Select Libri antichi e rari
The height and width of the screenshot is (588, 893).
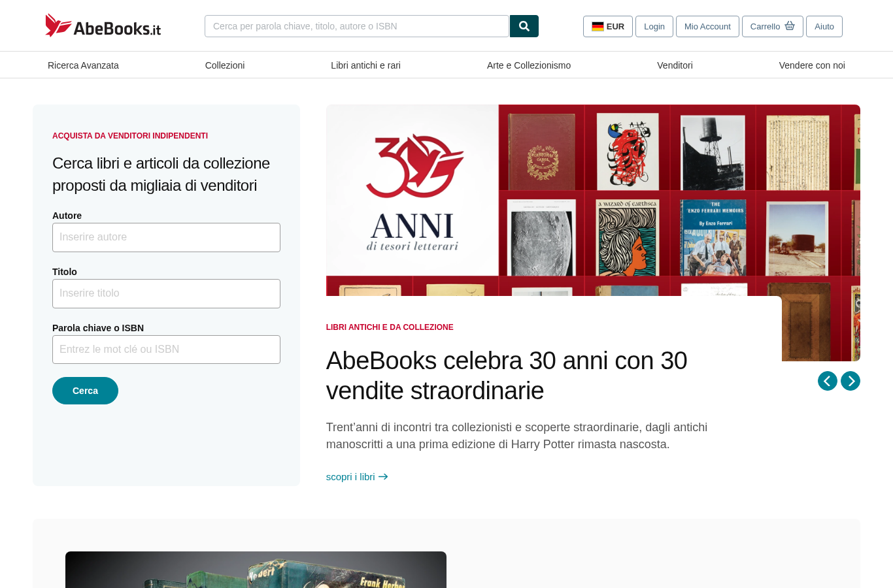click(365, 65)
